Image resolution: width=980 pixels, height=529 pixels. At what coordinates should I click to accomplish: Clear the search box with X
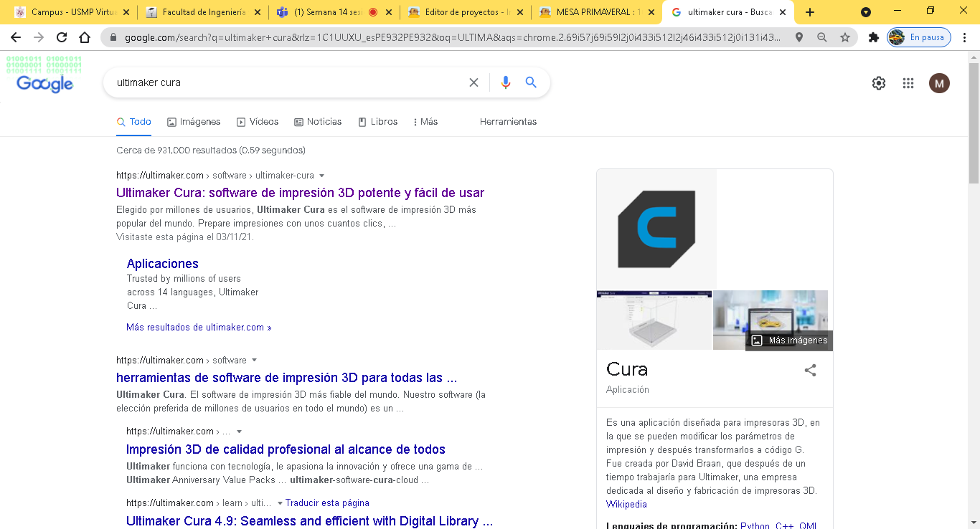point(473,82)
